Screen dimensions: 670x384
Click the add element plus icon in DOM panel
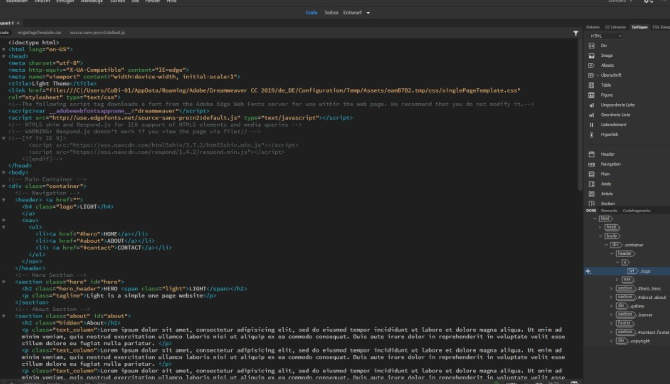tap(588, 271)
